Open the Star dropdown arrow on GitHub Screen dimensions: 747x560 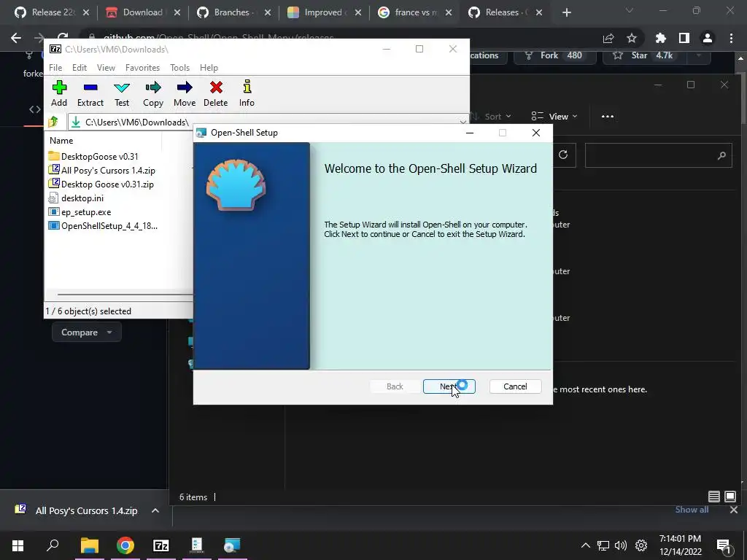pos(699,55)
